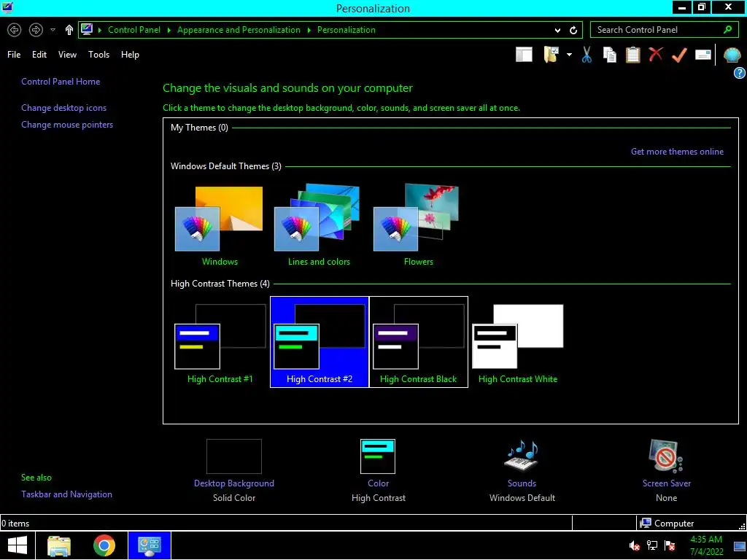The width and height of the screenshot is (747, 560).
Task: Click the Control Panel icon in address bar
Action: tap(87, 29)
